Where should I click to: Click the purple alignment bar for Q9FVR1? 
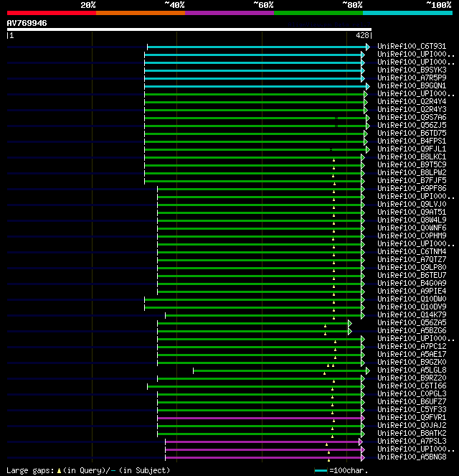(261, 419)
